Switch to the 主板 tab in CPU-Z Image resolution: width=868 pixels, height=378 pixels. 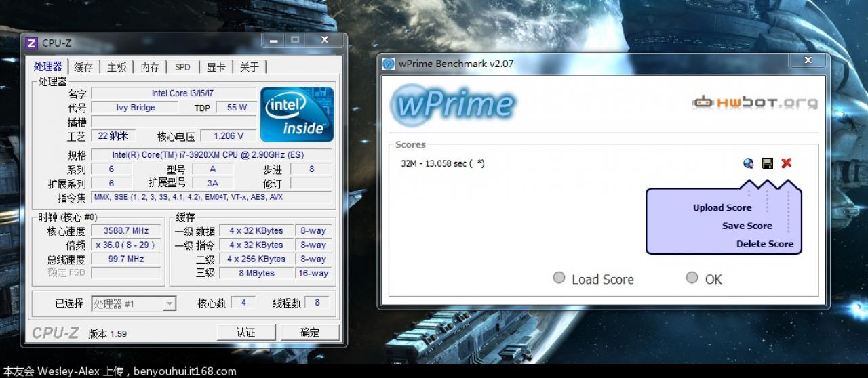coord(117,67)
